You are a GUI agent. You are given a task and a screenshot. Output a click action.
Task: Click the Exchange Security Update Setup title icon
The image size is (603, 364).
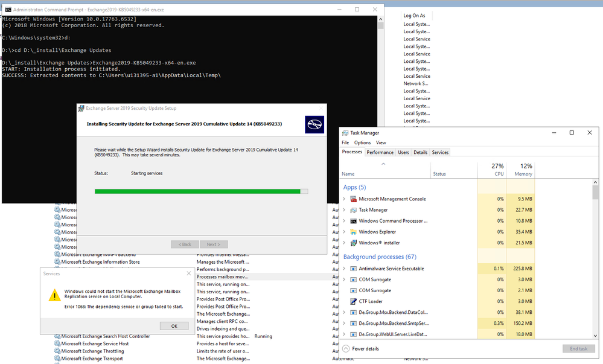81,109
